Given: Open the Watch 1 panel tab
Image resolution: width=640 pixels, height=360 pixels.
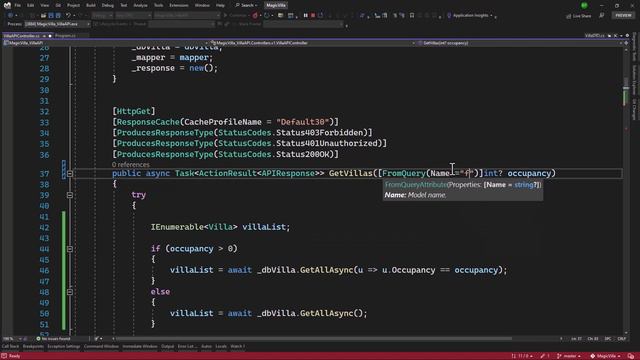Looking at the screenshot, I should pyautogui.click(x=238, y=347).
